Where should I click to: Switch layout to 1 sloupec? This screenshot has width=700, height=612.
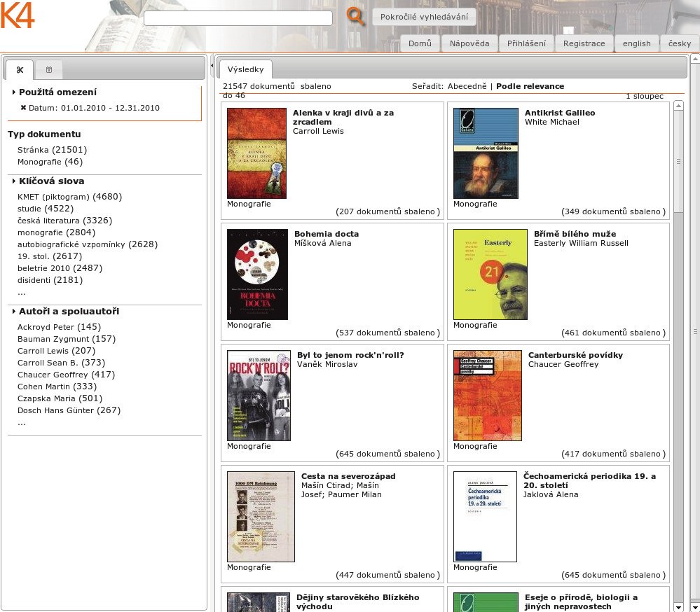(645, 96)
